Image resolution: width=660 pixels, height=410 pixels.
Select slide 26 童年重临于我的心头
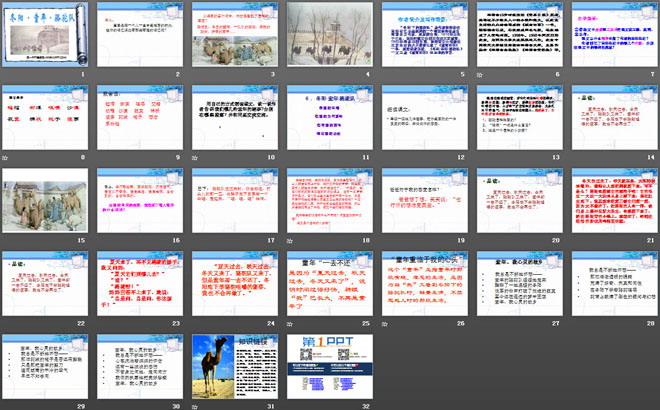click(x=425, y=283)
